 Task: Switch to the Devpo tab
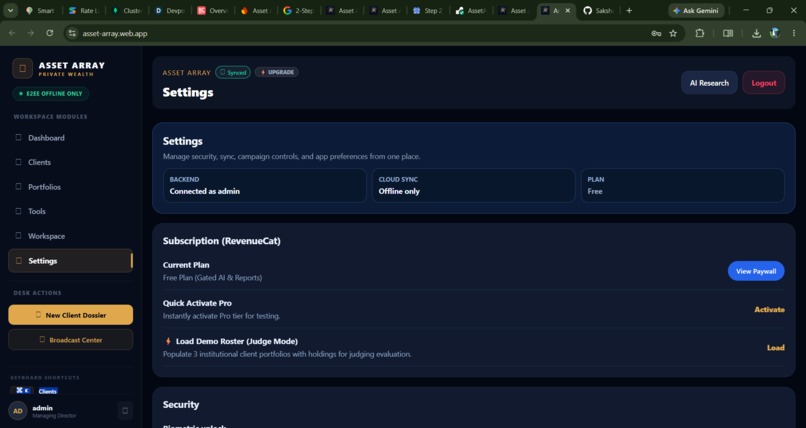point(170,10)
